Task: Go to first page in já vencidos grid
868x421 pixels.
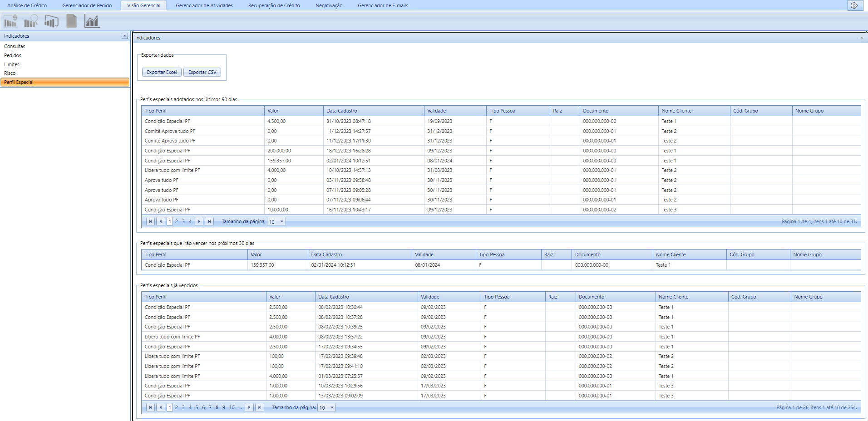Action: tap(150, 407)
